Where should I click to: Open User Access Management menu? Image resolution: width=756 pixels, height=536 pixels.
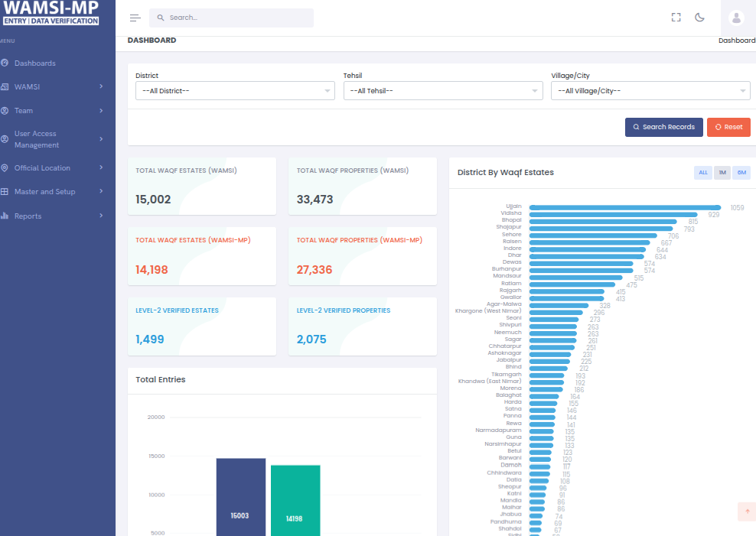pyautogui.click(x=54, y=139)
